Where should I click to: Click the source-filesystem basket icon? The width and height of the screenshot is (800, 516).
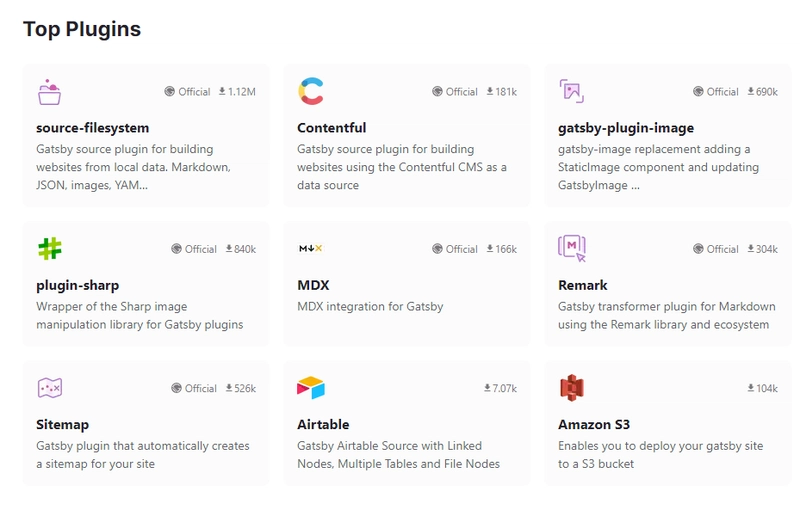coord(49,92)
